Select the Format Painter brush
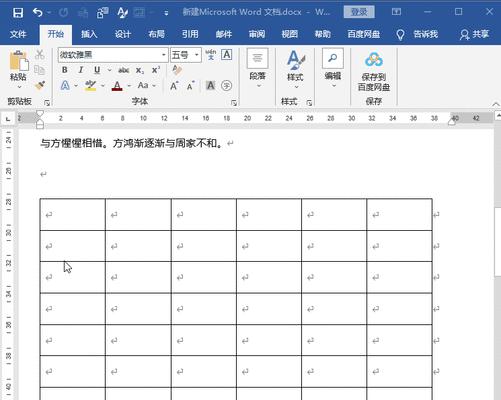The image size is (501, 400). (40, 86)
